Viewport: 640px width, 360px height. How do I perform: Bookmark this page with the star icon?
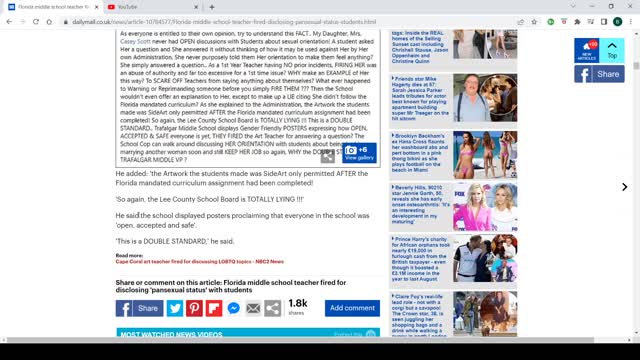pos(534,22)
